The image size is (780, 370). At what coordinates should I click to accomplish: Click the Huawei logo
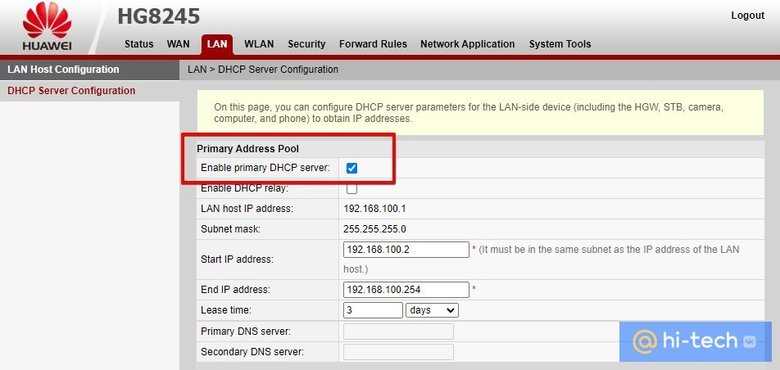point(47,26)
